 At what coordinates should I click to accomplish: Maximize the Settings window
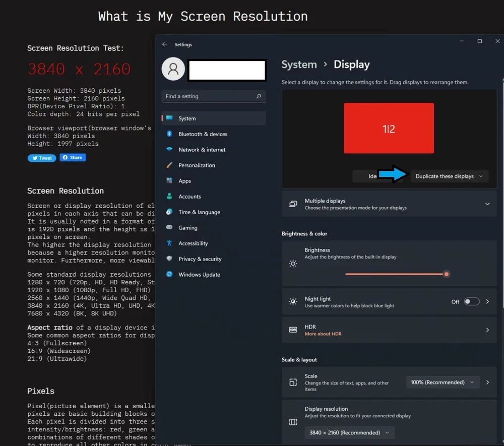480,41
